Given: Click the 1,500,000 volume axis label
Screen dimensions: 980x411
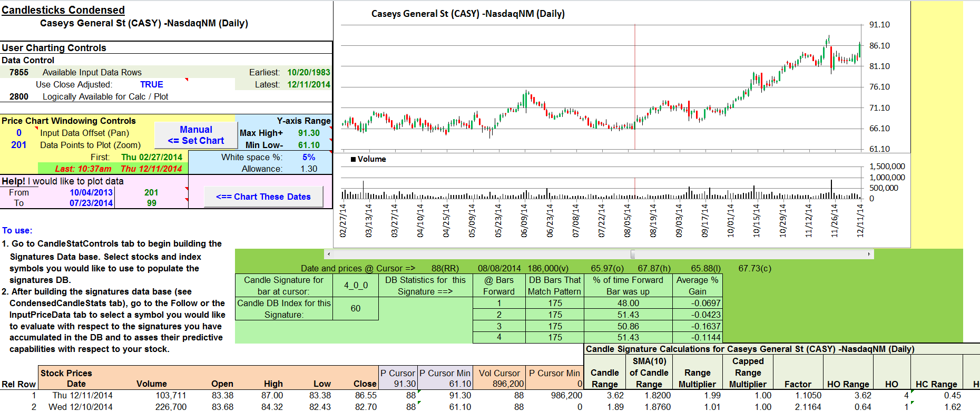Looking at the screenshot, I should coord(887,167).
